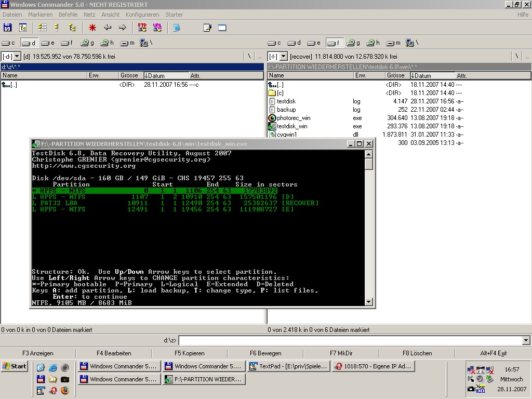
Task: Select CD drive g in right drive bar
Action: tap(353, 43)
